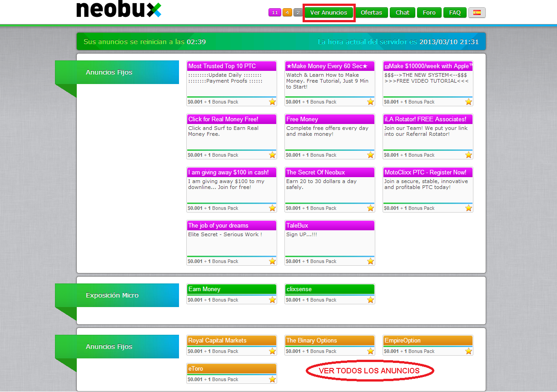Screen dimensions: 557x392
Task: Click star on Earn Money micro ad
Action: pos(272,300)
